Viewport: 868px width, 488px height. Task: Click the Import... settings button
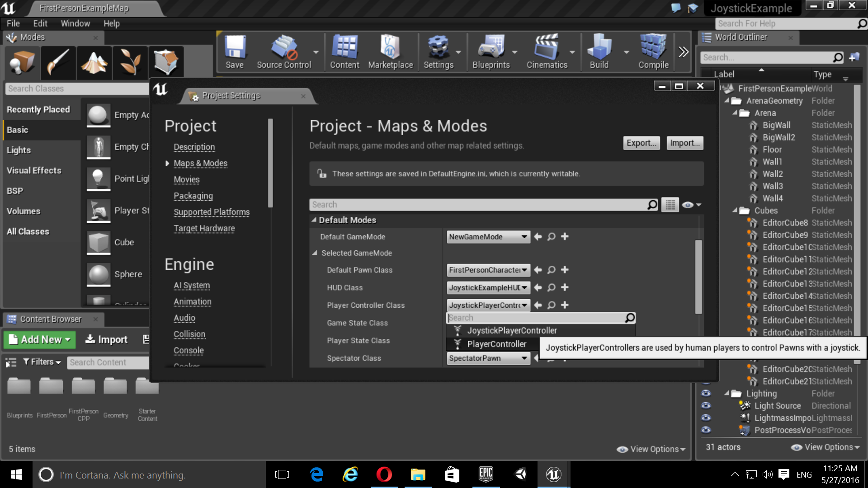click(684, 143)
